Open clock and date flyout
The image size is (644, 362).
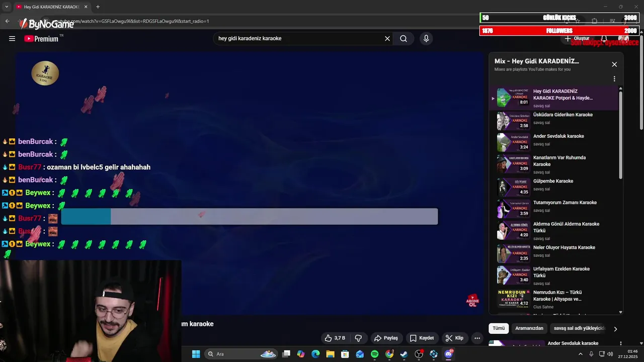[629, 354]
